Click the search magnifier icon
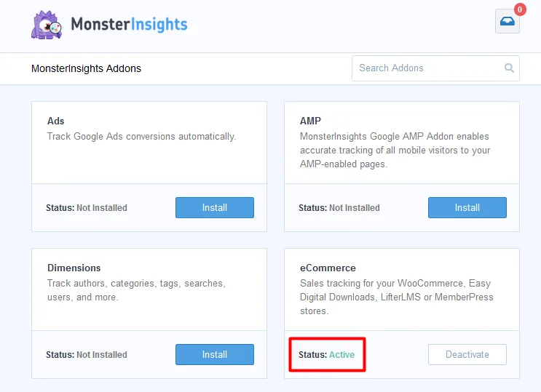541x392 pixels. 509,68
